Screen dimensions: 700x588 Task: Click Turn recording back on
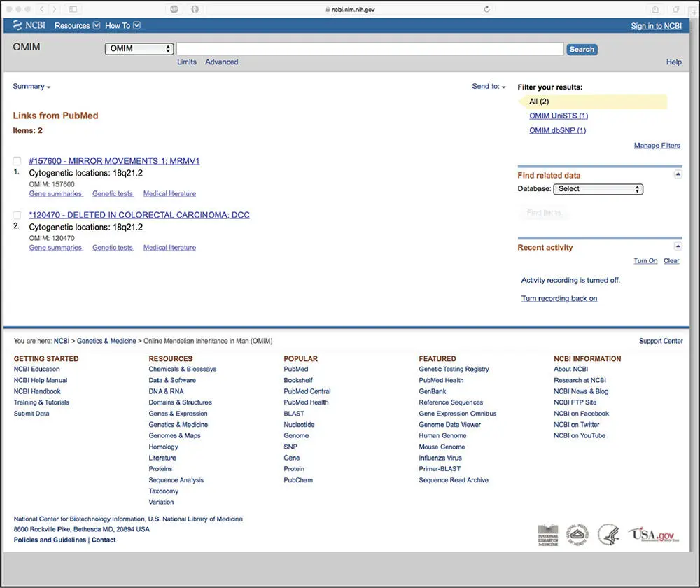pyautogui.click(x=559, y=298)
